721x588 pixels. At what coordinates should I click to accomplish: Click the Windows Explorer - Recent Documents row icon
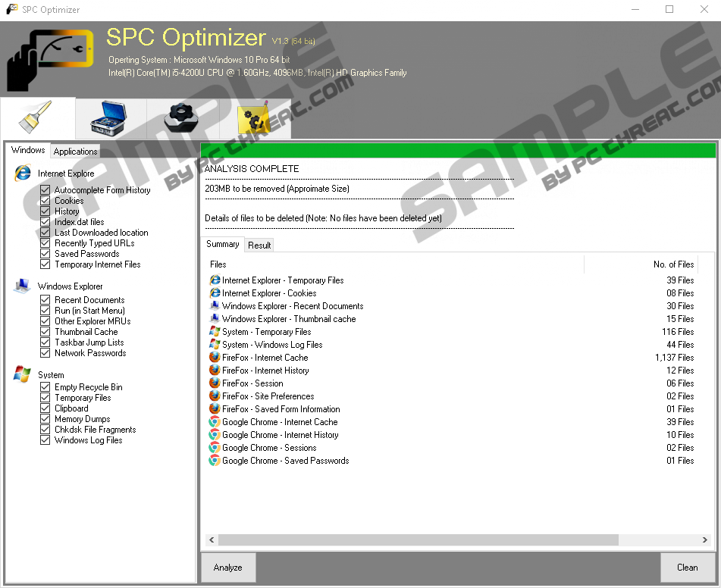tap(215, 305)
